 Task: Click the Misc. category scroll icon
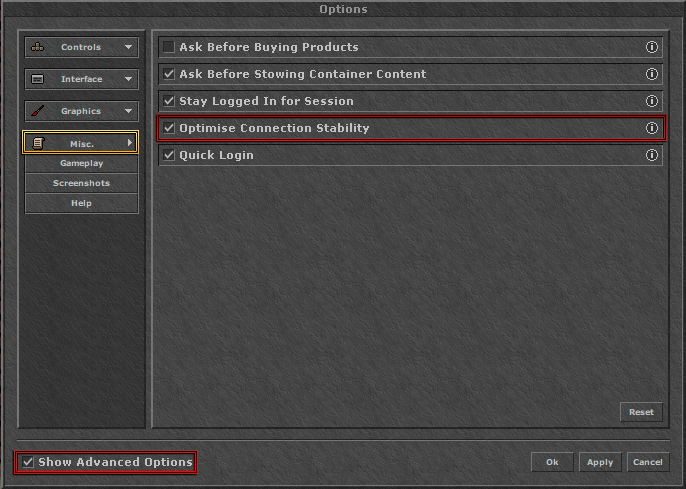pyautogui.click(x=38, y=143)
